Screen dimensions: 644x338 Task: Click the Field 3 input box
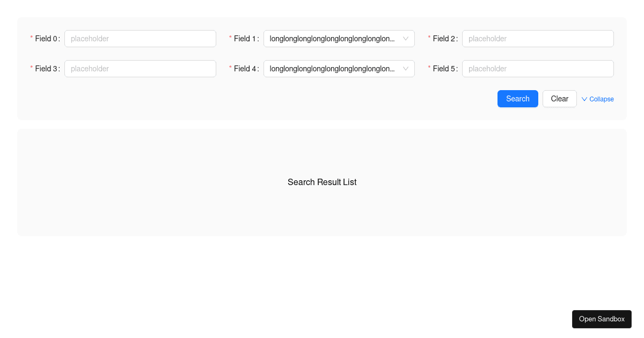coord(140,69)
